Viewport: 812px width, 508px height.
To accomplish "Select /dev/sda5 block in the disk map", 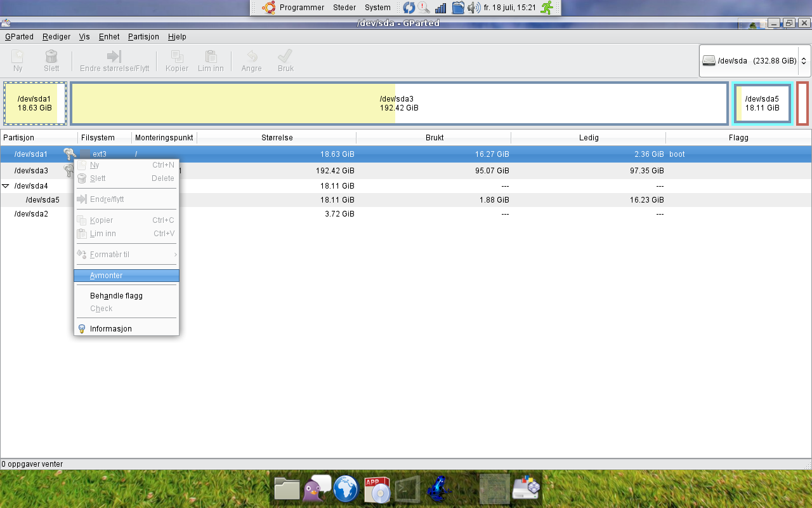I will point(762,104).
